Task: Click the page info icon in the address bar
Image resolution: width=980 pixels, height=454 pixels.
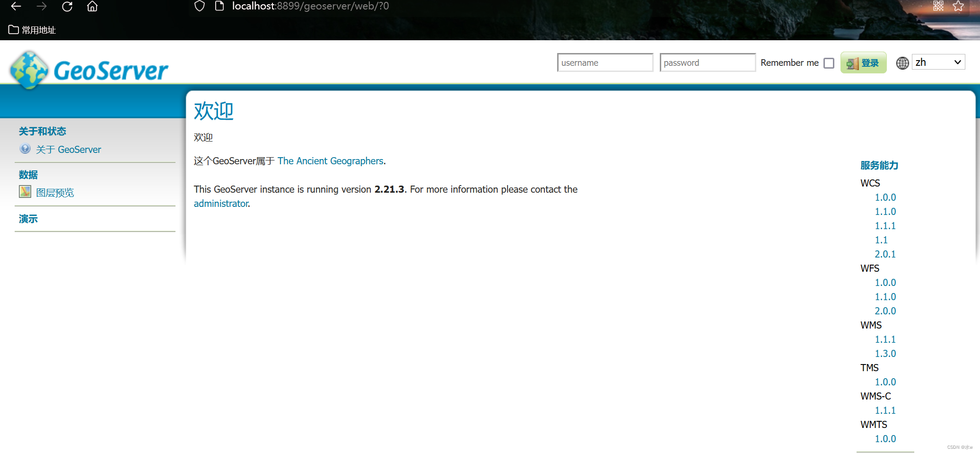Action: click(x=219, y=6)
